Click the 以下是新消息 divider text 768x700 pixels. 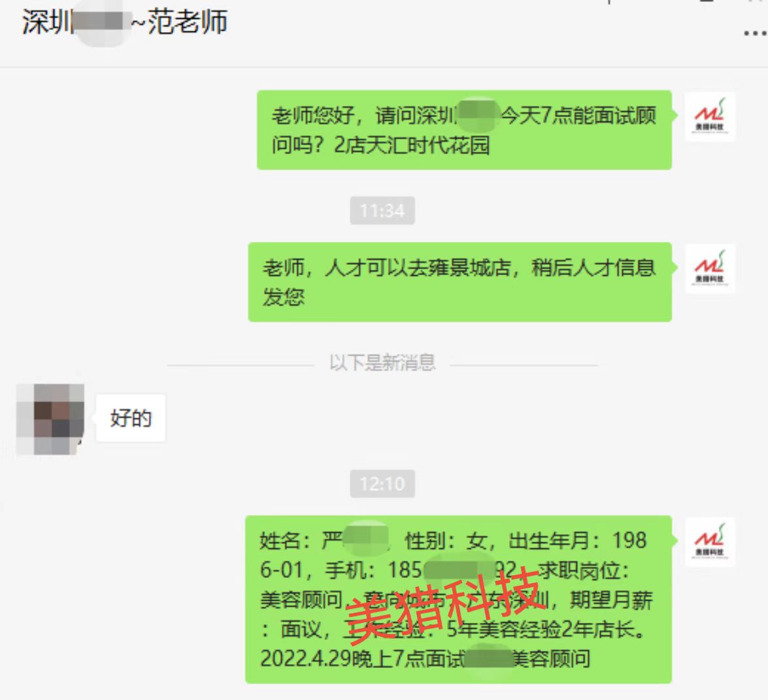(382, 363)
